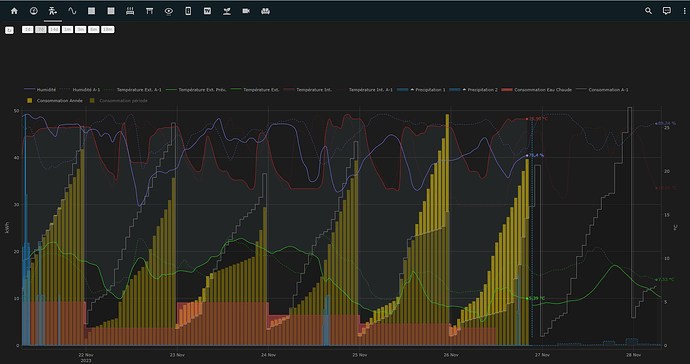Toggle Température Int. A-1 legend series
Viewport: 690px width, 364px height.
364,90
